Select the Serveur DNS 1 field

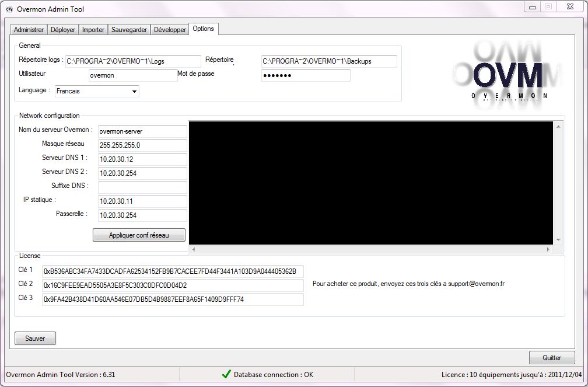[x=142, y=159]
